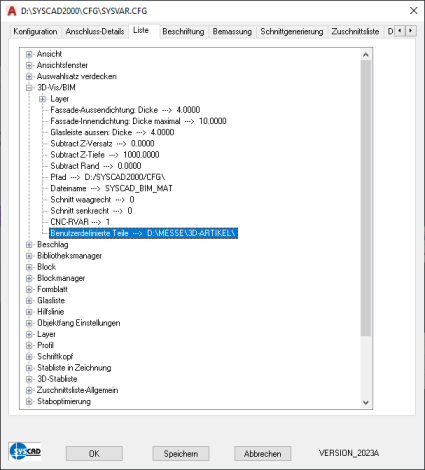Collapse the 3D-Vis/BIM tree node
This screenshot has height=470, width=425.
[29, 88]
